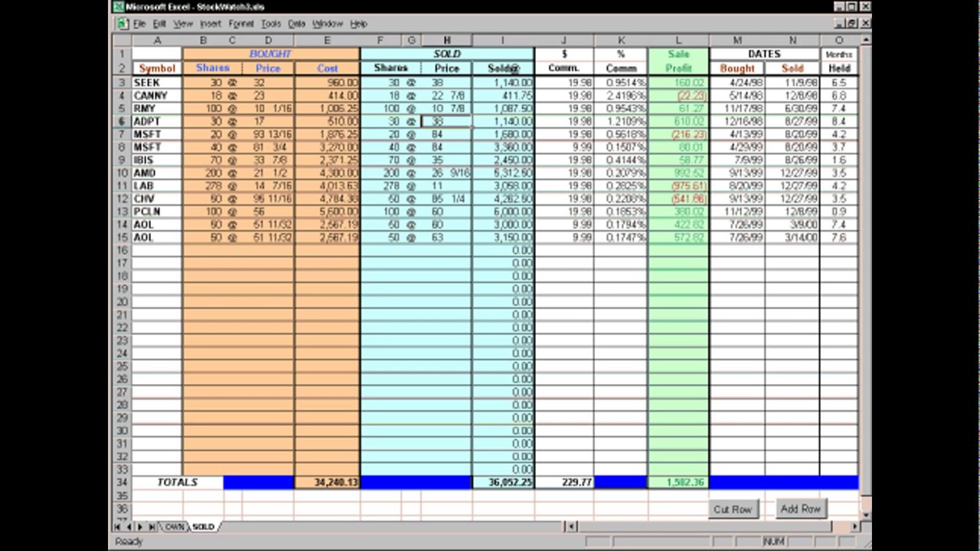This screenshot has width=980, height=551.
Task: Click total cost cell 34,240.13
Action: (327, 482)
